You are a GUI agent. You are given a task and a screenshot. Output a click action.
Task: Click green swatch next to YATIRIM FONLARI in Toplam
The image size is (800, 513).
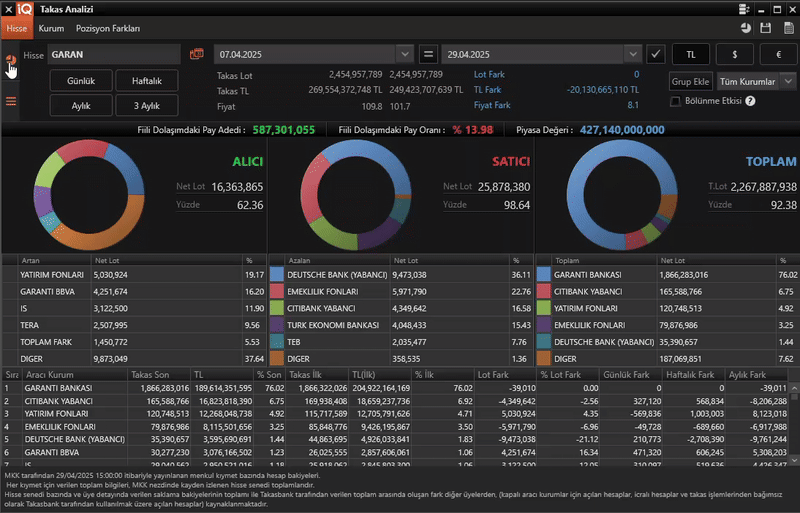pyautogui.click(x=544, y=308)
